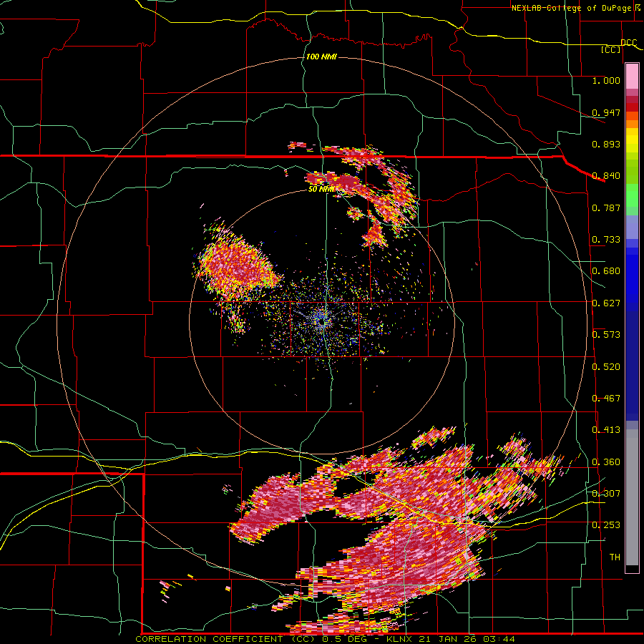Image resolution: width=644 pixels, height=644 pixels.
Task: Click the yellow segment of the color bar
Action: click(x=632, y=141)
